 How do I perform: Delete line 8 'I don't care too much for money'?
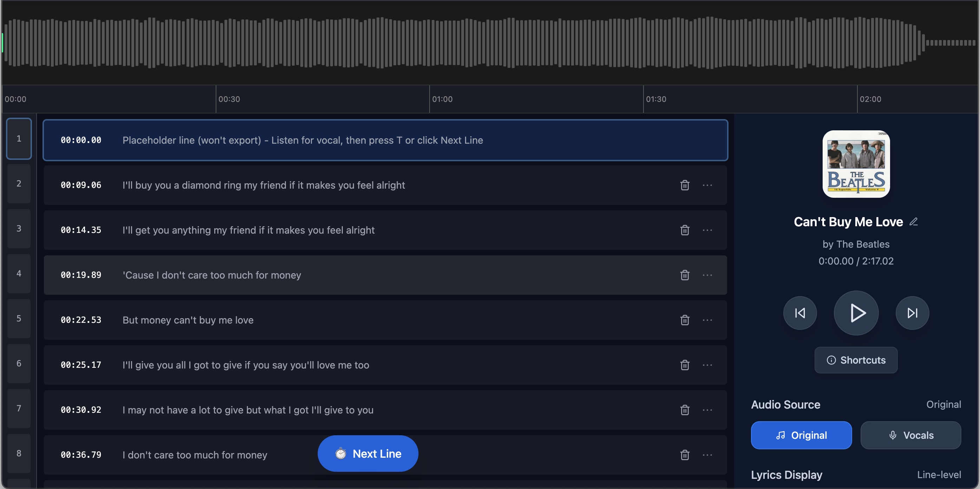[x=684, y=454]
